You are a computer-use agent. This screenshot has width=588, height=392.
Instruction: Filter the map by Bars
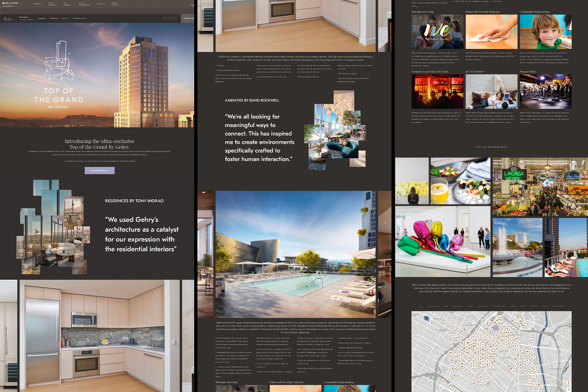point(446,306)
